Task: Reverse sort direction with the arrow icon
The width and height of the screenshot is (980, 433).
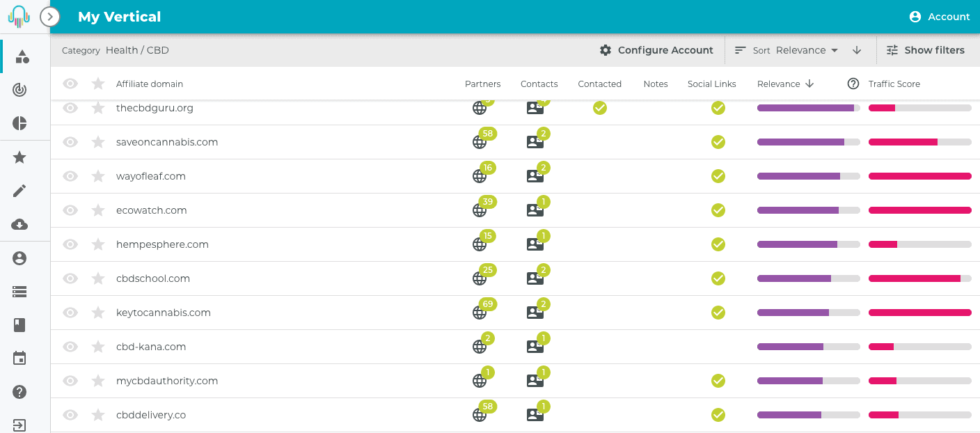Action: 857,50
